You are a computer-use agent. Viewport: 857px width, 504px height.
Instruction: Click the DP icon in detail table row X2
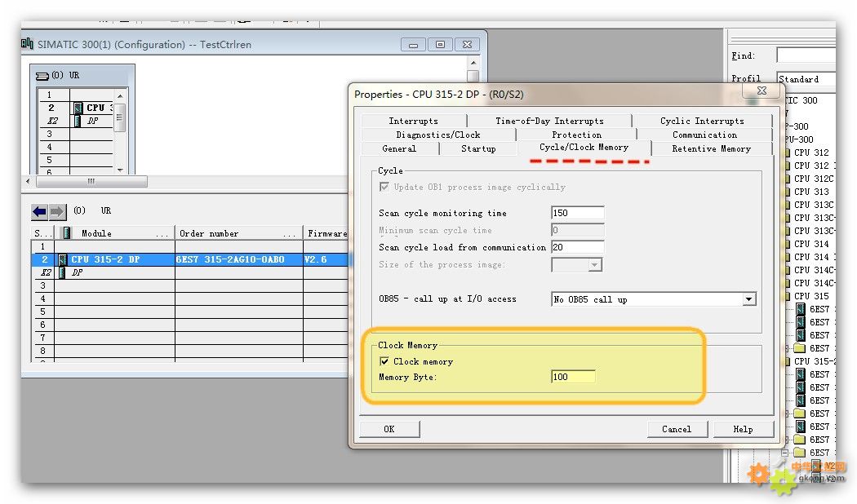click(62, 272)
